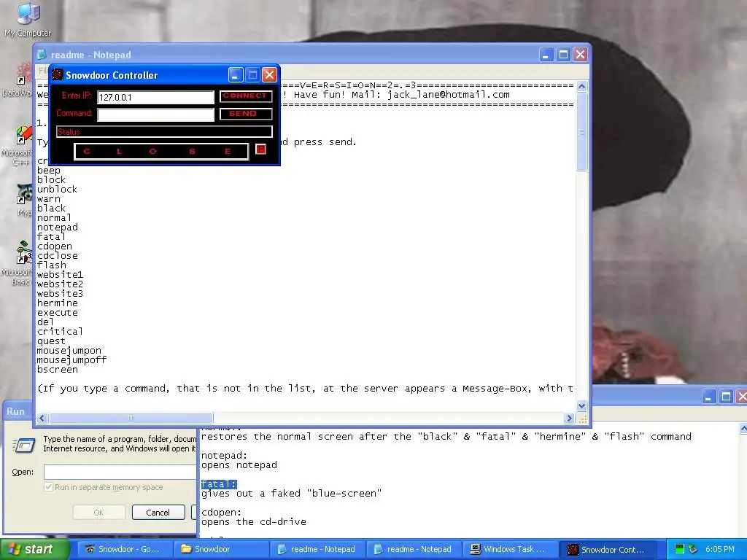This screenshot has width=747, height=560.
Task: Click Notepad horizontal scrollbar left arrow
Action: point(42,418)
